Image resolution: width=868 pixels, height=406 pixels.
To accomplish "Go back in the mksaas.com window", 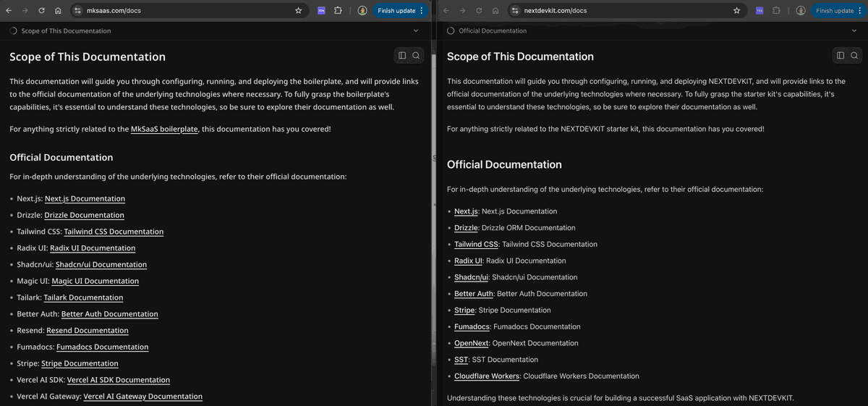I will tap(9, 11).
